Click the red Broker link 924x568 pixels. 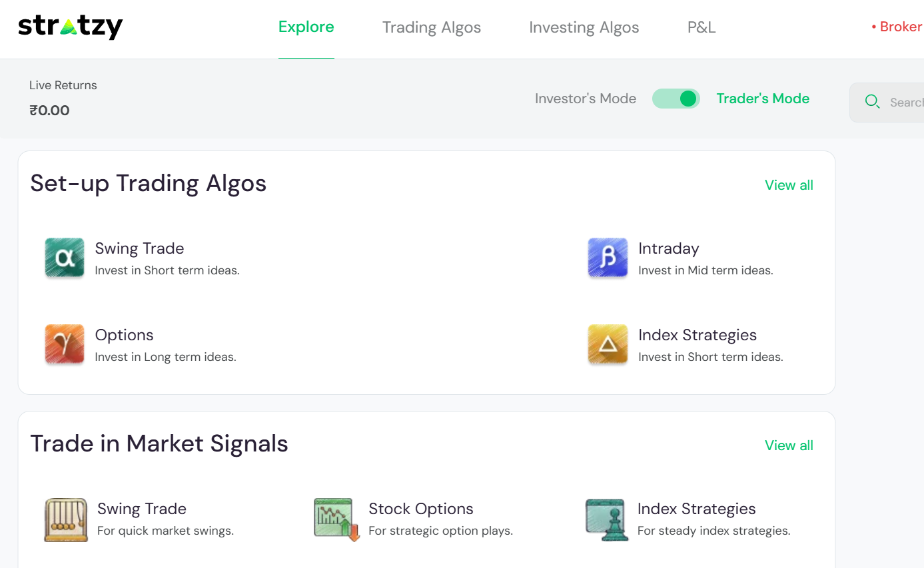pyautogui.click(x=897, y=27)
